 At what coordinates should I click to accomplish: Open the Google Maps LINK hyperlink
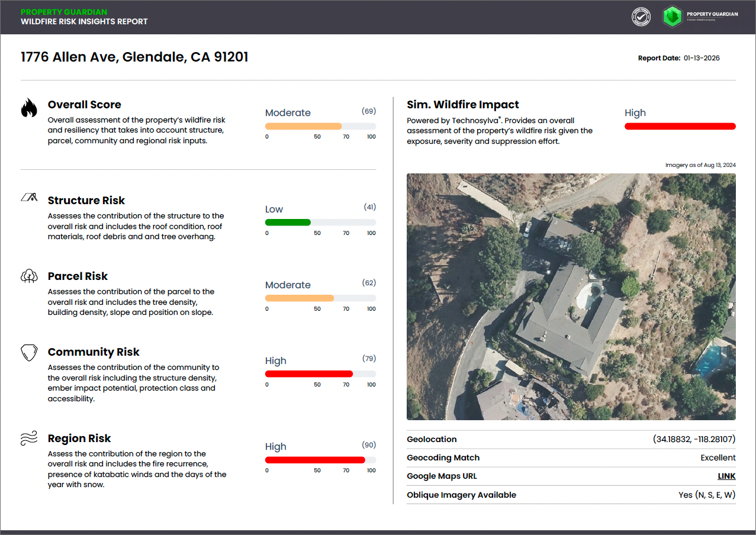(726, 476)
